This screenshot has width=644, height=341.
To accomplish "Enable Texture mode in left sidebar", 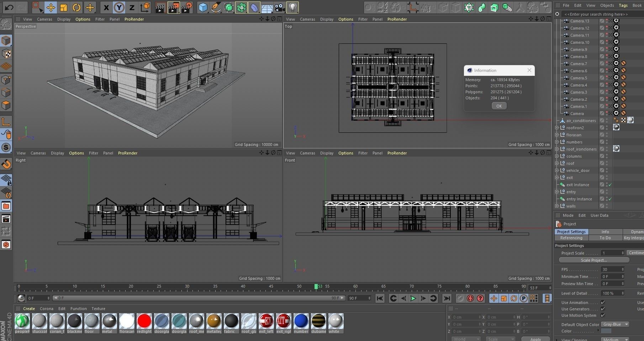I will point(6,53).
